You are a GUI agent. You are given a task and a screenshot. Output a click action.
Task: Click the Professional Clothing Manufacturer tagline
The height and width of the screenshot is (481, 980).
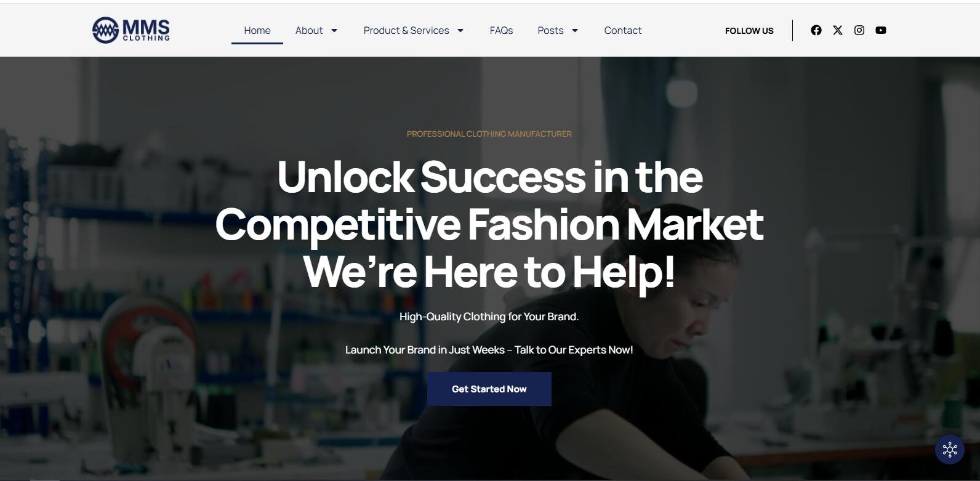coord(489,134)
